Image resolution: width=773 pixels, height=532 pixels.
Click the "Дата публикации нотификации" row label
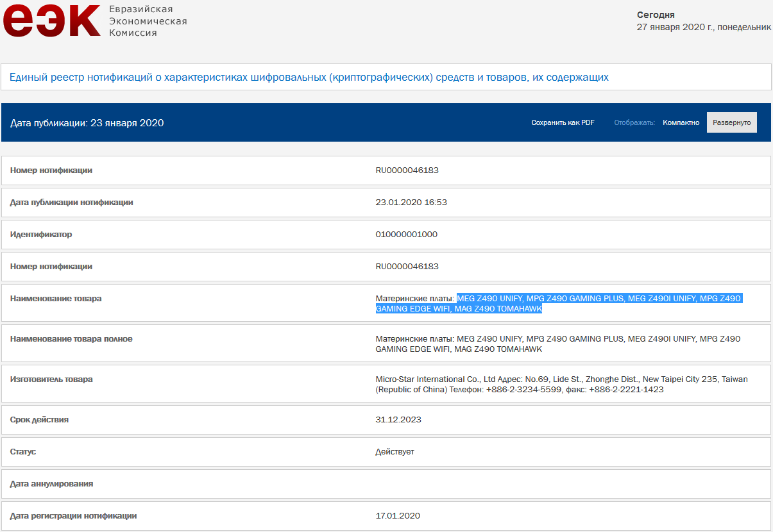(72, 203)
